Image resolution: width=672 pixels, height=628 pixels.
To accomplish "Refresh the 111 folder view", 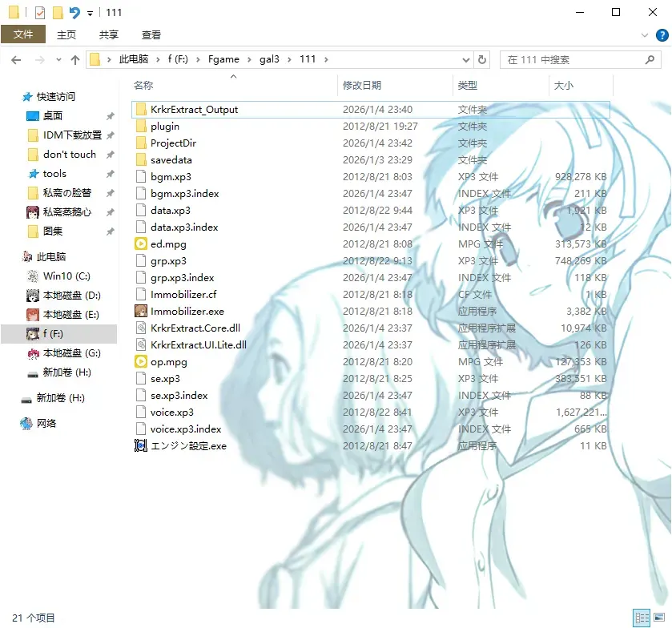I will coord(482,59).
